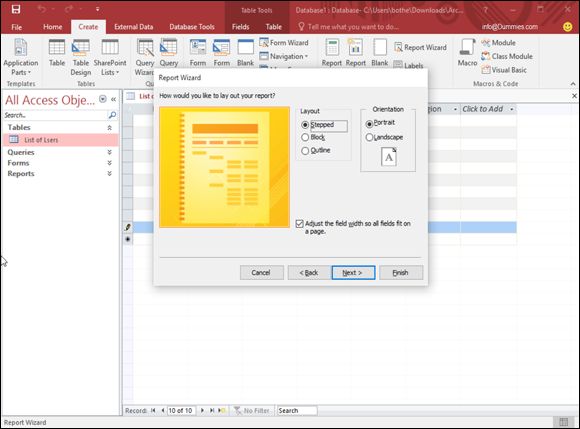This screenshot has width=580, height=429.
Task: Click the Class Module icon
Action: point(486,56)
